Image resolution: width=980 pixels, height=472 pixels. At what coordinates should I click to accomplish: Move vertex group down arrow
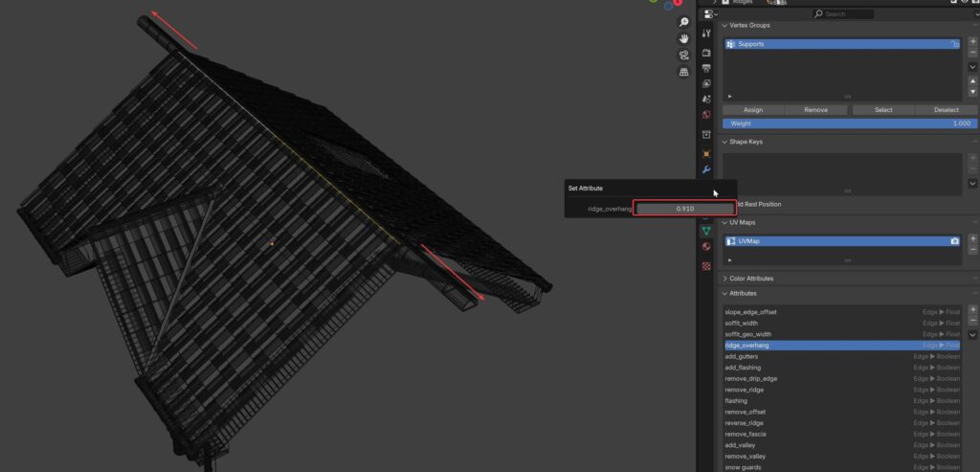(972, 92)
